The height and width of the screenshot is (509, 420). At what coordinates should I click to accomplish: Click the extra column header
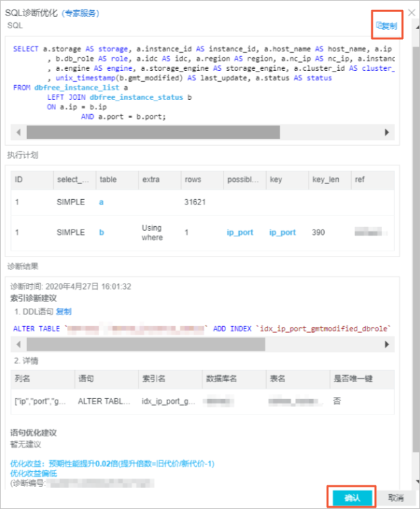(160, 180)
